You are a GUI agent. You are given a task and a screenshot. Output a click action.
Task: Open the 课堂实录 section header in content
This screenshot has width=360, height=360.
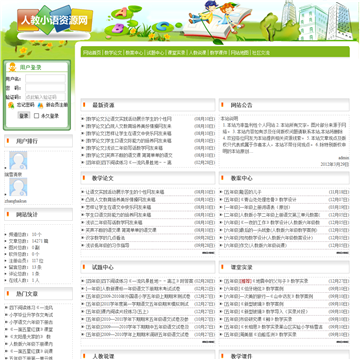(242, 267)
